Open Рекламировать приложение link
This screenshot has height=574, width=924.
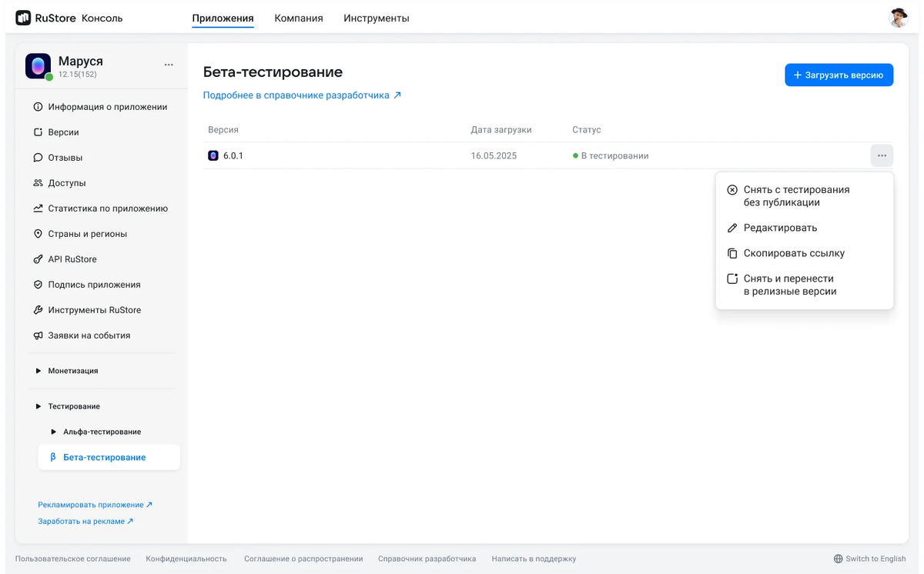pos(95,505)
